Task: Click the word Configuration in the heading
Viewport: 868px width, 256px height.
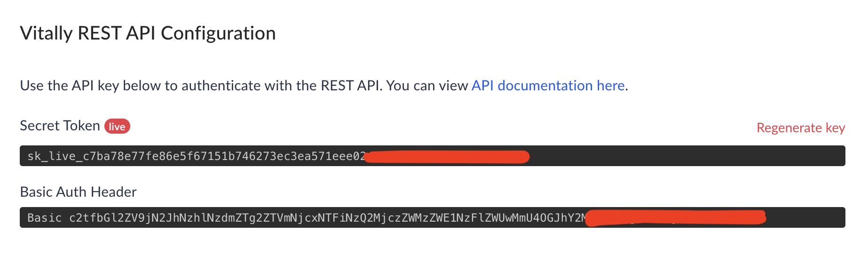Action: click(x=218, y=33)
